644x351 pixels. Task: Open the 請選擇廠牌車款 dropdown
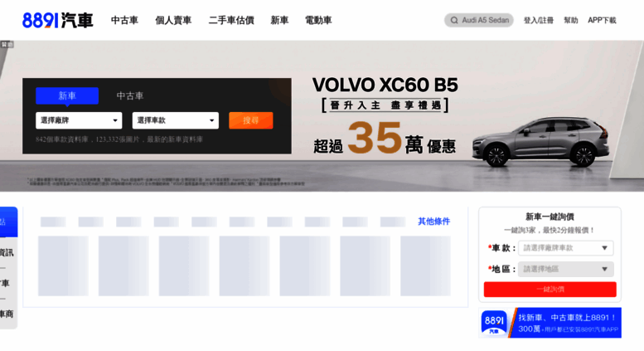coord(565,248)
